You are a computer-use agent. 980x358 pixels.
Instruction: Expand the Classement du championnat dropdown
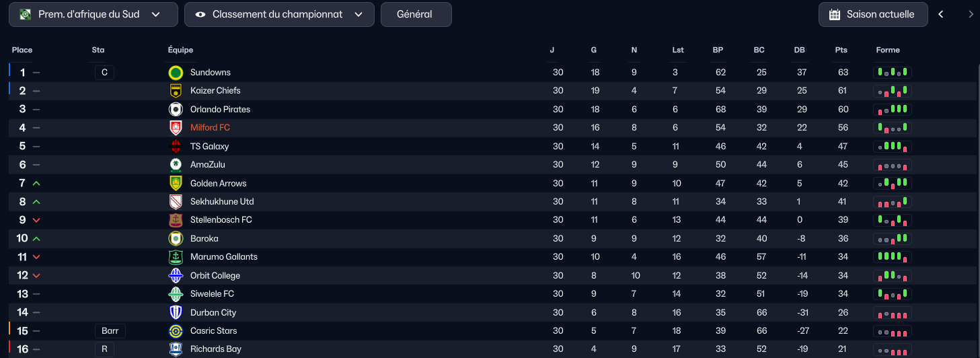(x=279, y=14)
